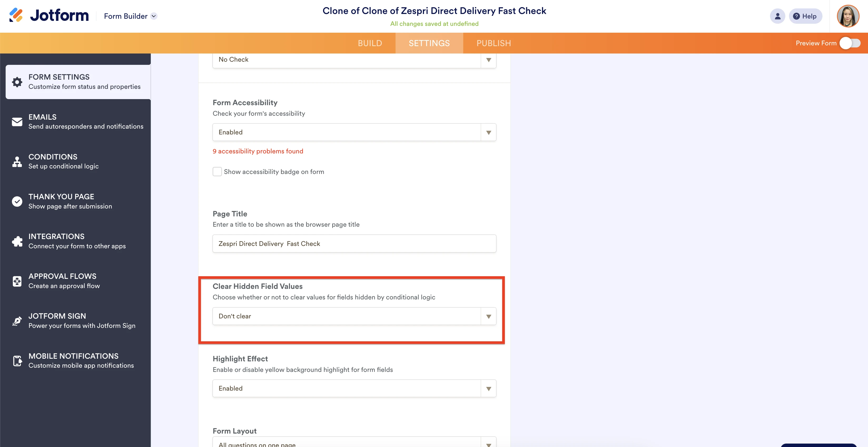Image resolution: width=868 pixels, height=447 pixels.
Task: Switch to the PUBLISH tab
Action: [494, 43]
